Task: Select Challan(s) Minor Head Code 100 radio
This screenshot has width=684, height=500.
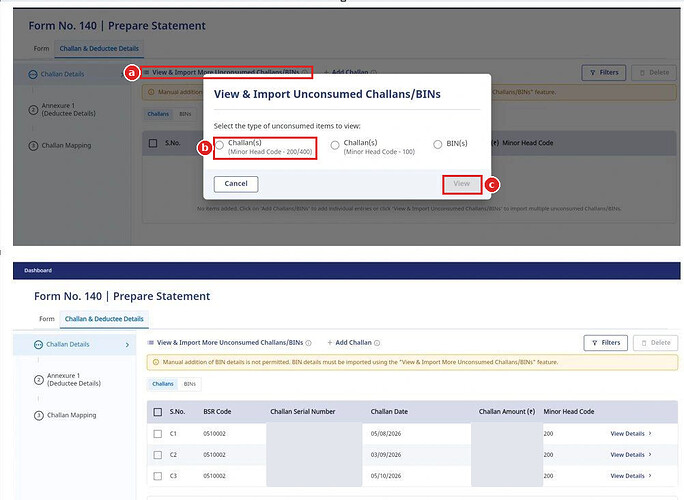Action: point(335,145)
